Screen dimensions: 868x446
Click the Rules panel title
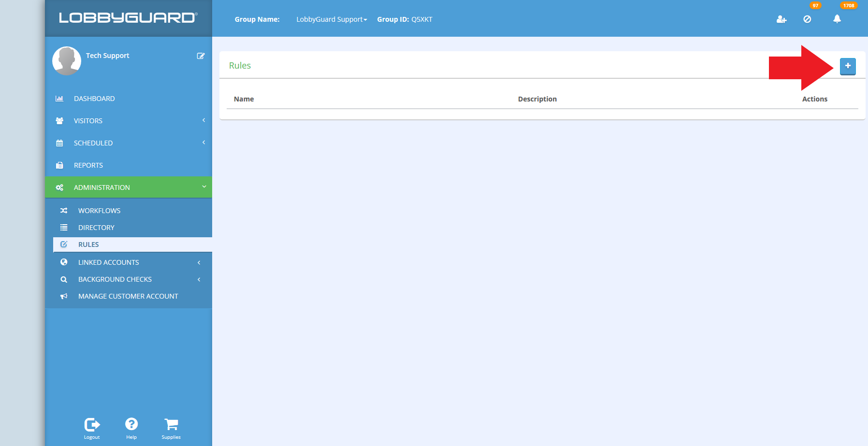[x=240, y=66]
